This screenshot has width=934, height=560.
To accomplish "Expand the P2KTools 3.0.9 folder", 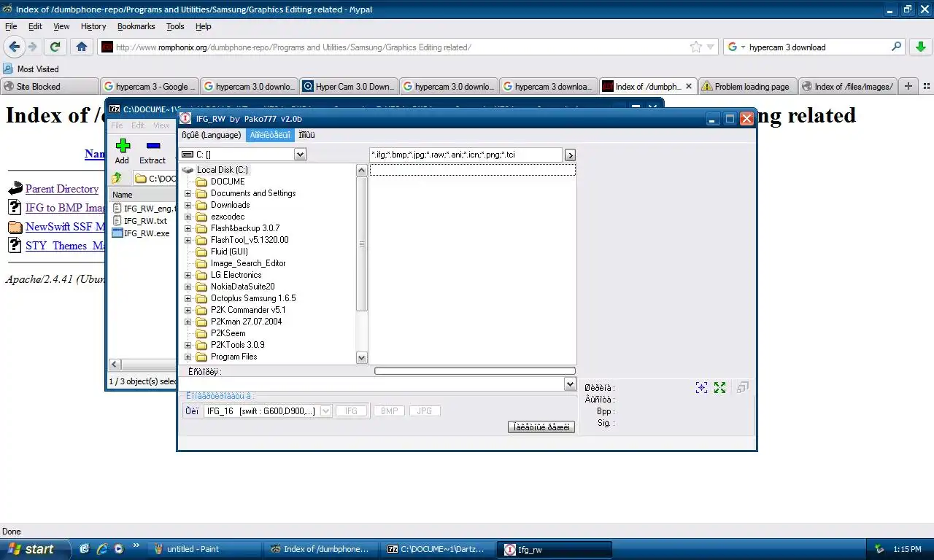I will point(188,345).
